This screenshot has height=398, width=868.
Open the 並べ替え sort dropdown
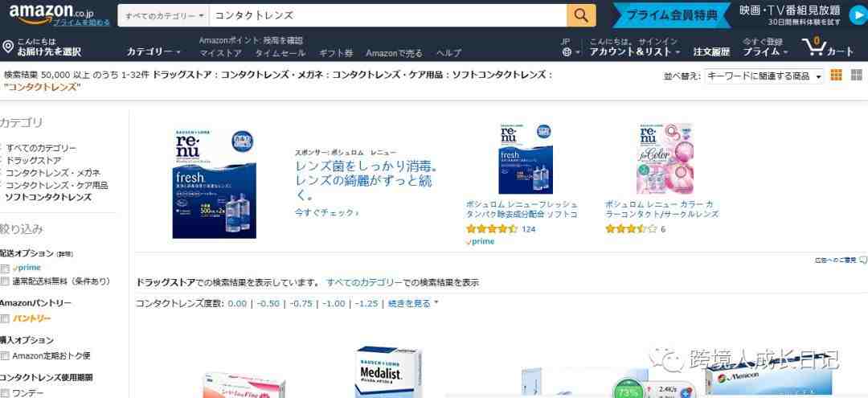click(764, 76)
